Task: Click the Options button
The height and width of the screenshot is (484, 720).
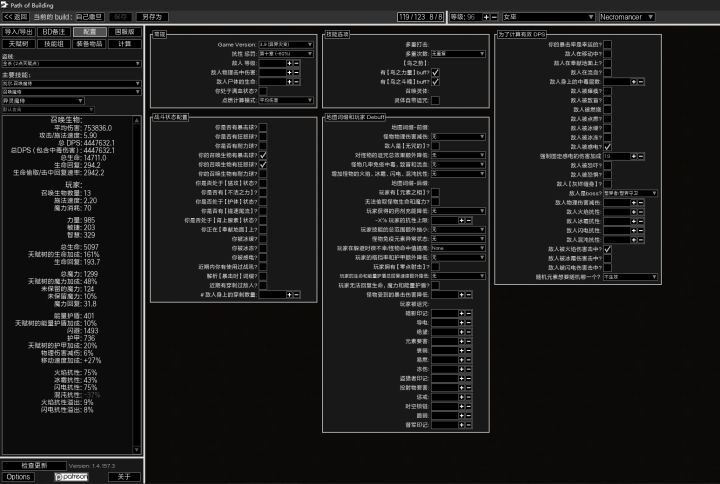Action: click(18, 477)
